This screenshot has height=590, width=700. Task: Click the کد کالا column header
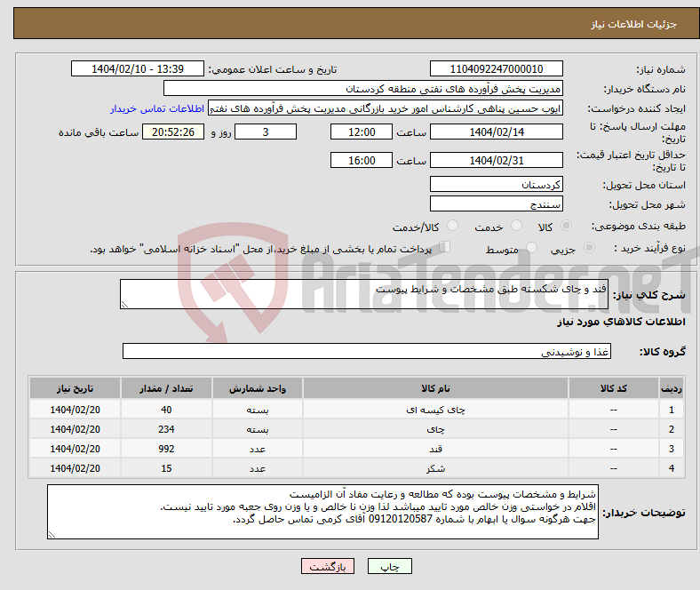(614, 388)
